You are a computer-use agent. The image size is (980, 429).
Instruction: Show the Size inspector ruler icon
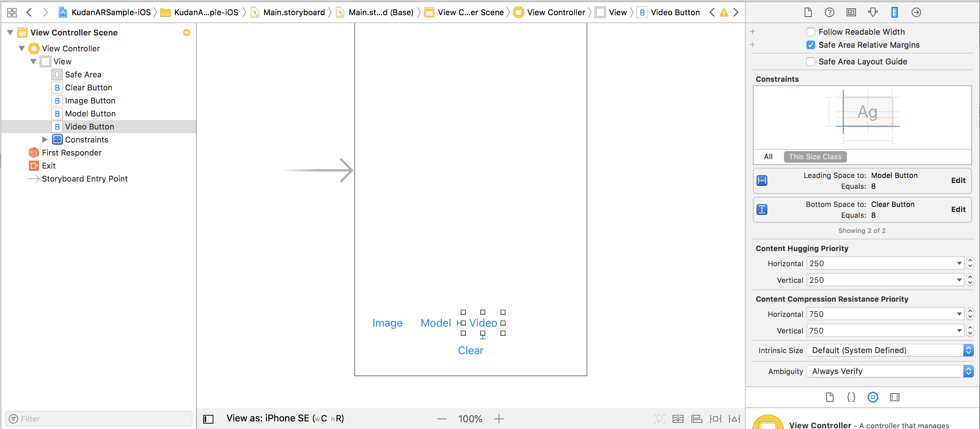tap(894, 13)
